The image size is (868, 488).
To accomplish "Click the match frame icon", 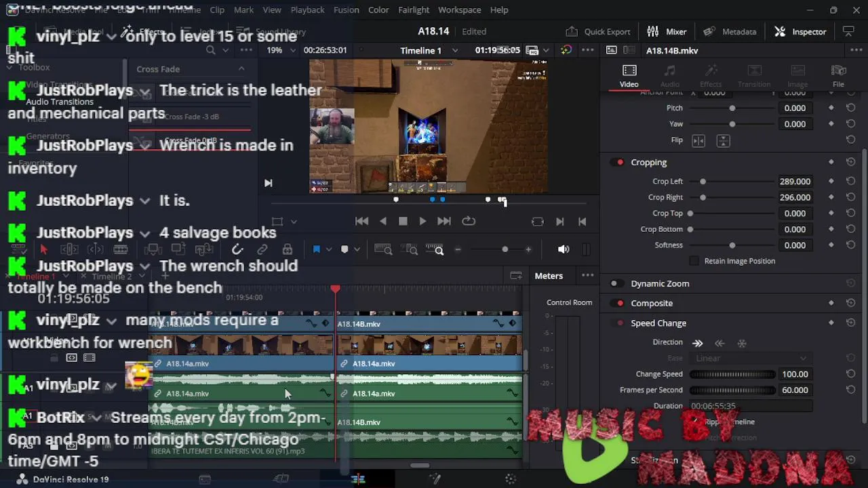I will tap(538, 222).
